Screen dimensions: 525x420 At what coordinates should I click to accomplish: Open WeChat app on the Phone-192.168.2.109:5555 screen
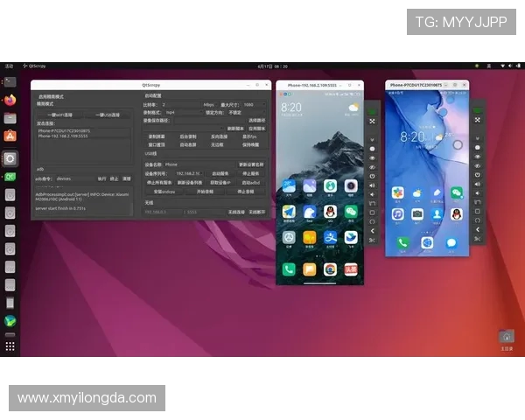(x=351, y=211)
